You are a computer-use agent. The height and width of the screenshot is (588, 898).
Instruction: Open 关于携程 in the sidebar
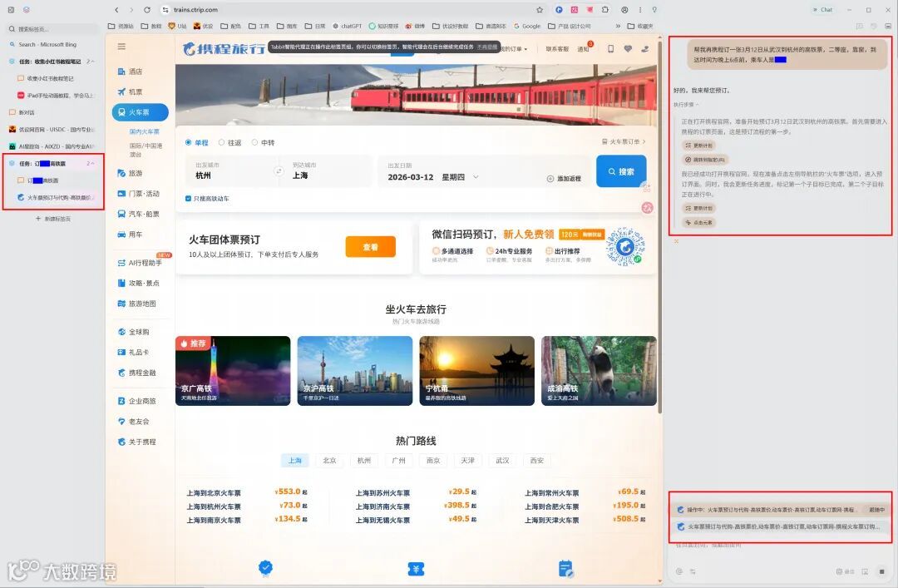pyautogui.click(x=136, y=442)
